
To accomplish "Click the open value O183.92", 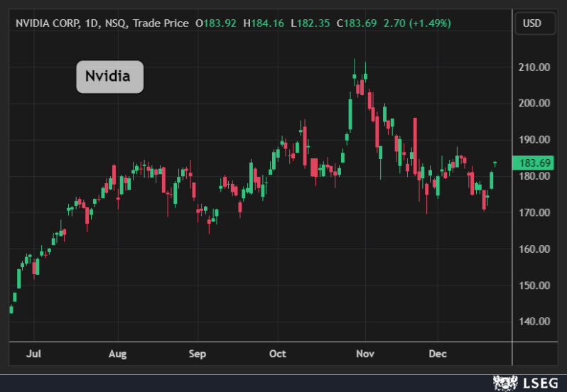I will (x=217, y=23).
